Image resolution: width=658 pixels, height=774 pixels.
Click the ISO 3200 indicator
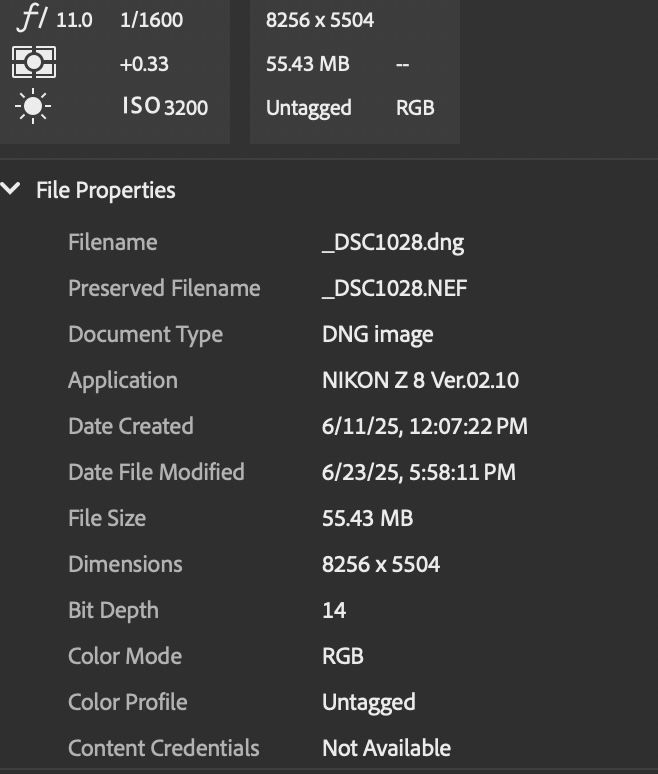pyautogui.click(x=165, y=106)
